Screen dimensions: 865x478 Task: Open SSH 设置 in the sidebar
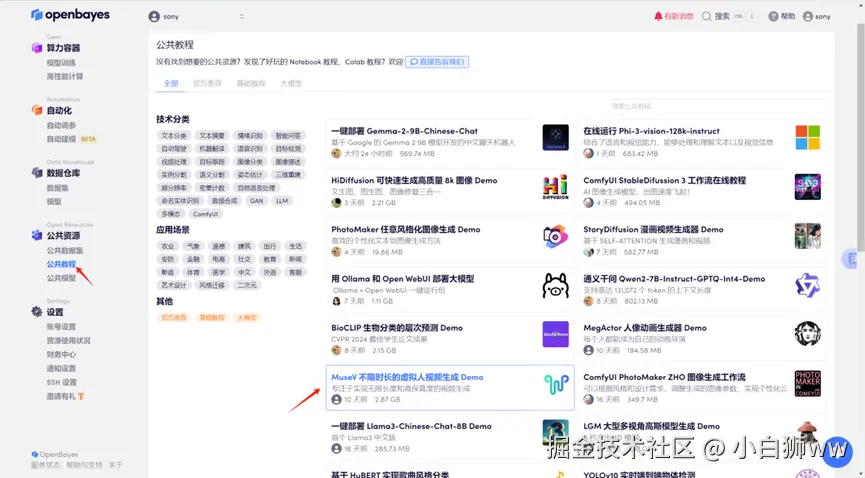point(62,383)
